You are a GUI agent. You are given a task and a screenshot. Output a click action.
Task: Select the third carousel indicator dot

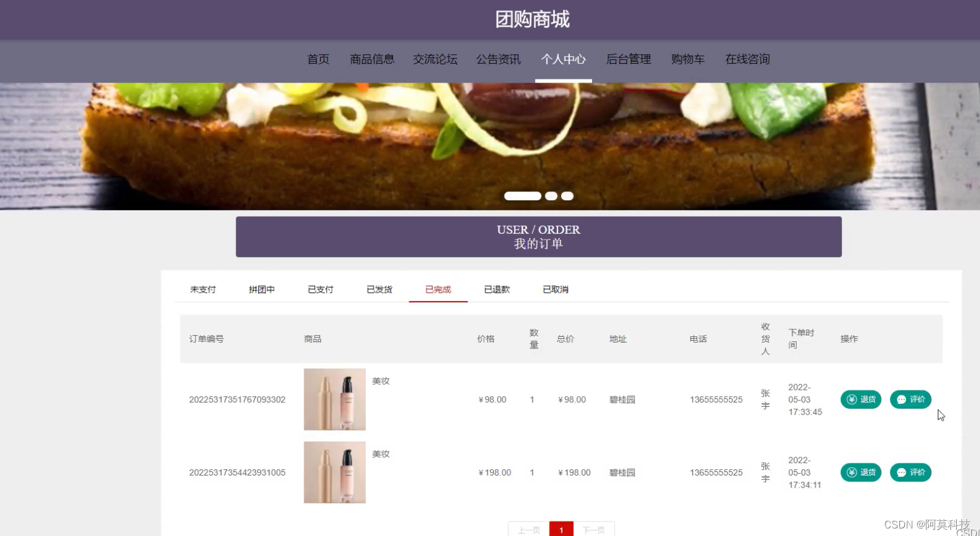567,196
